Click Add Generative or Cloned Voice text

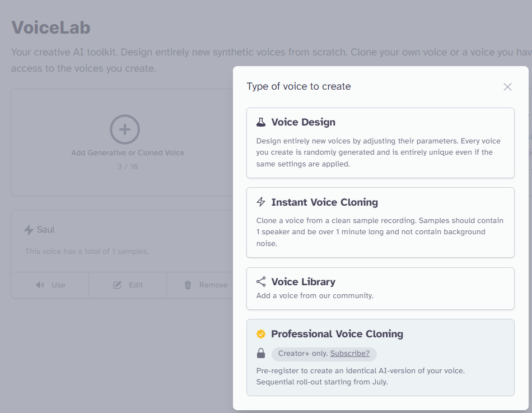[128, 153]
